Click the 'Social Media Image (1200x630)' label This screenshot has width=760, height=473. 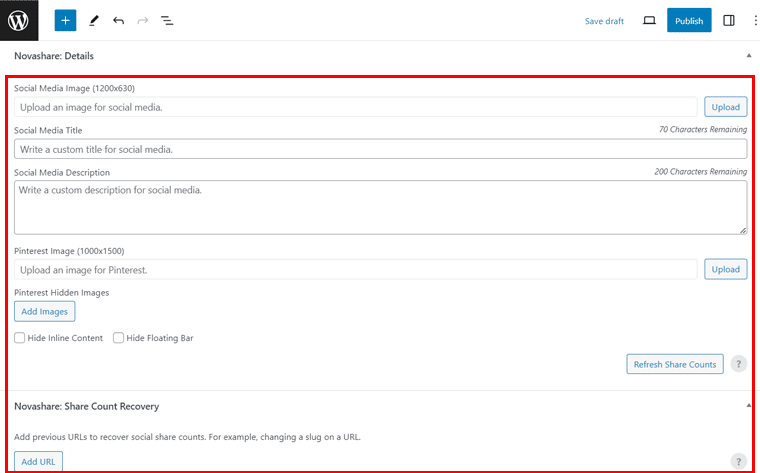click(74, 88)
